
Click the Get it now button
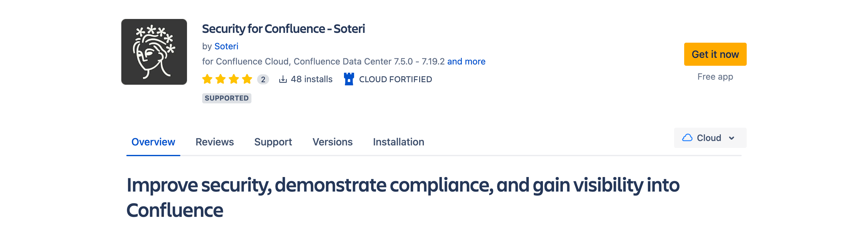715,54
